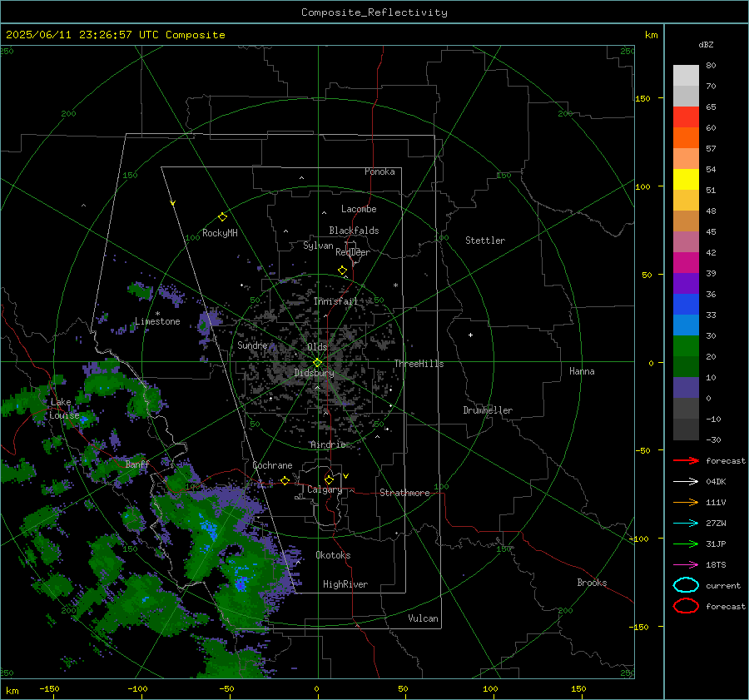Select the indigo 10-0 dBZ legend swatch
Screen dimensions: 749x700
(686, 388)
